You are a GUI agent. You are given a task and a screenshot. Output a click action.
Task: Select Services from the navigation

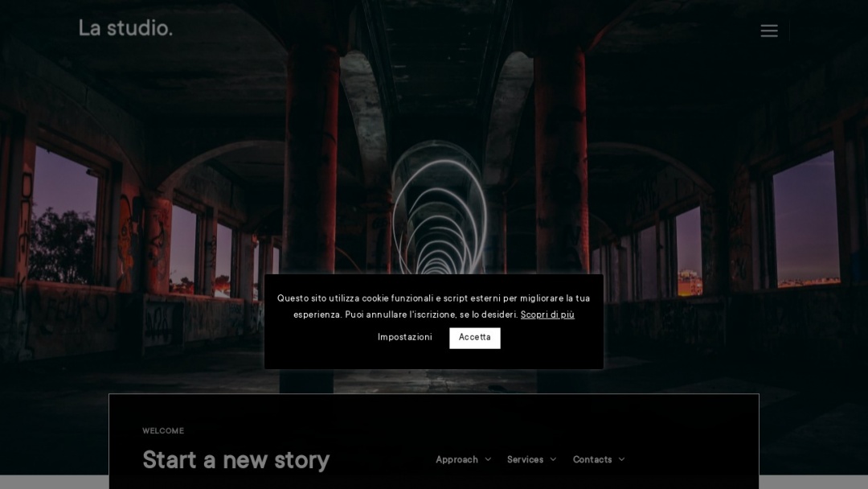pos(524,459)
